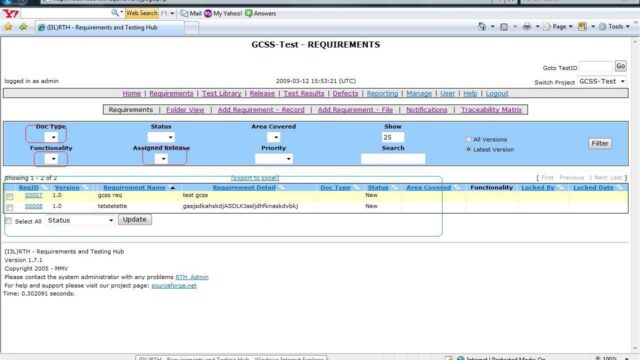Open Yahoo Answers from toolbar
Viewport: 640px width, 360px height.
[x=260, y=13]
